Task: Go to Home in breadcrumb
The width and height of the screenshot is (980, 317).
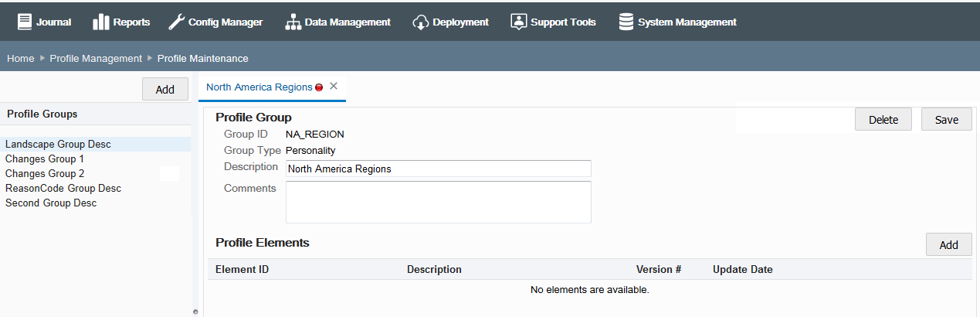Action: pyautogui.click(x=21, y=58)
